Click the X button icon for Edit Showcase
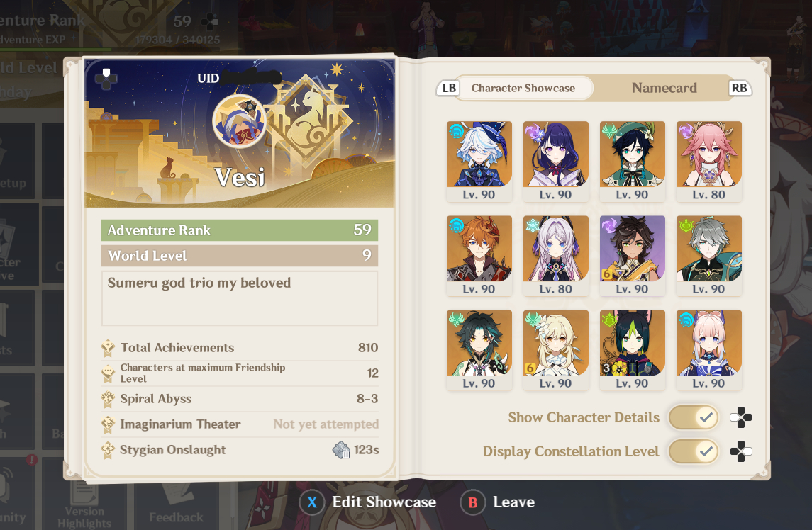The width and height of the screenshot is (812, 530). [x=312, y=502]
